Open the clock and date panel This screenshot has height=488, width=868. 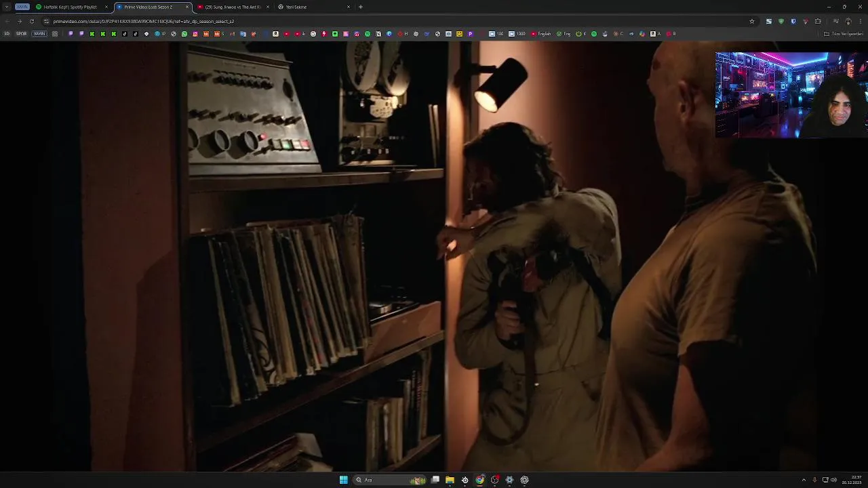tap(852, 480)
